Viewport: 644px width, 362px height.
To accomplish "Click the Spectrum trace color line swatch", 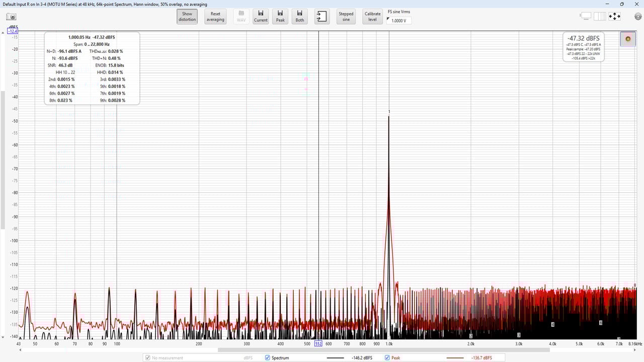I will (336, 357).
